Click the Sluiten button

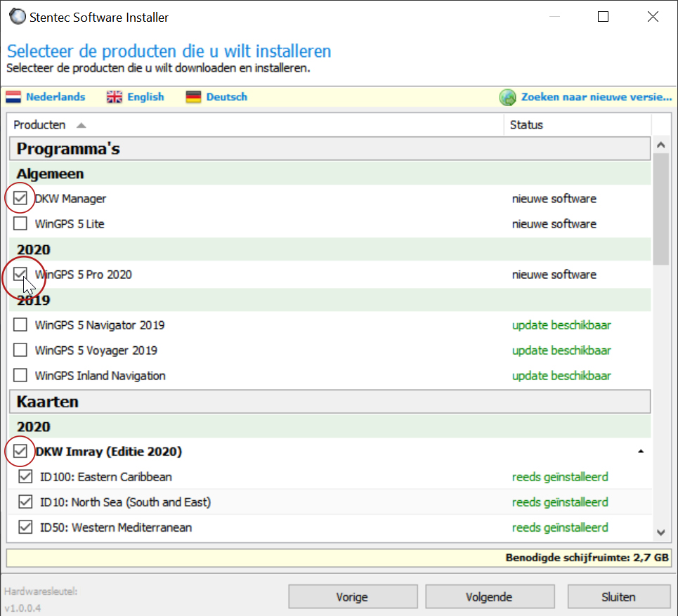pos(619,597)
